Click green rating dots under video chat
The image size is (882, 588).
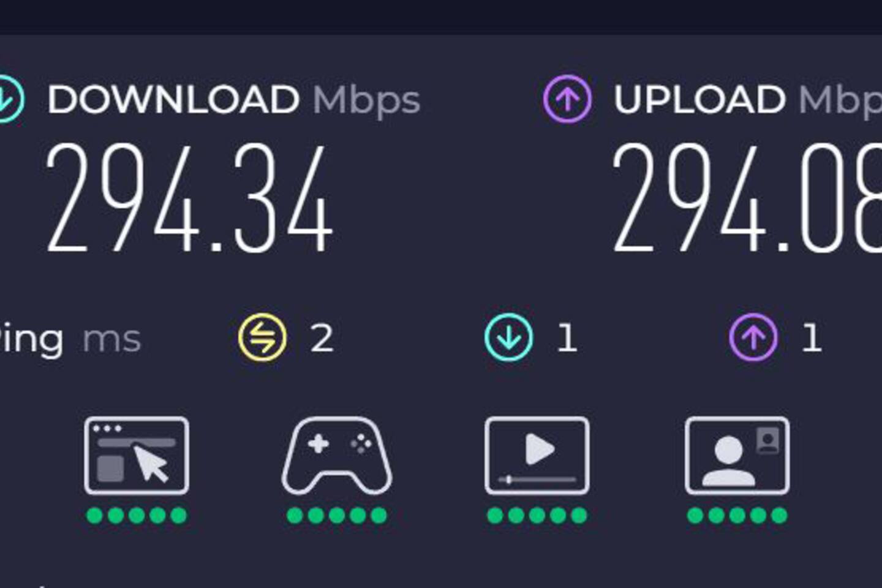pos(737,516)
